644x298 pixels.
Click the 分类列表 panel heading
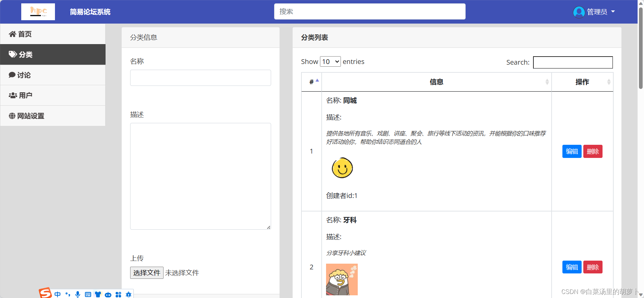tap(315, 37)
